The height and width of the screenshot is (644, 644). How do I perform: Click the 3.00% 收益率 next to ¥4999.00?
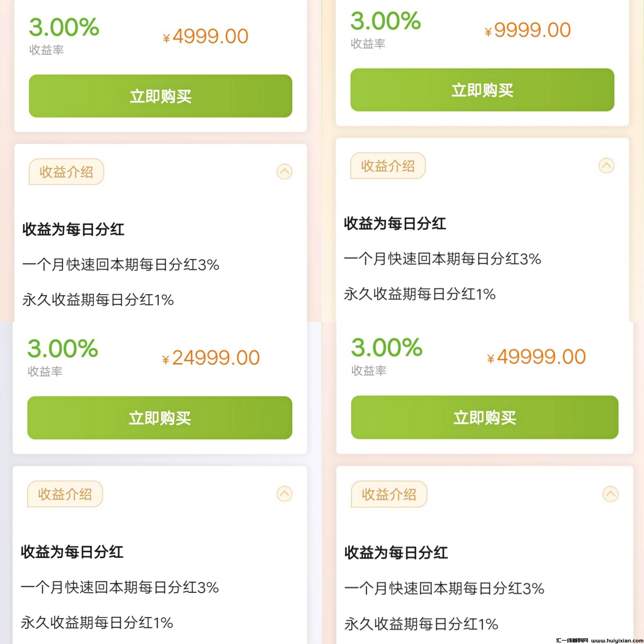point(64,27)
